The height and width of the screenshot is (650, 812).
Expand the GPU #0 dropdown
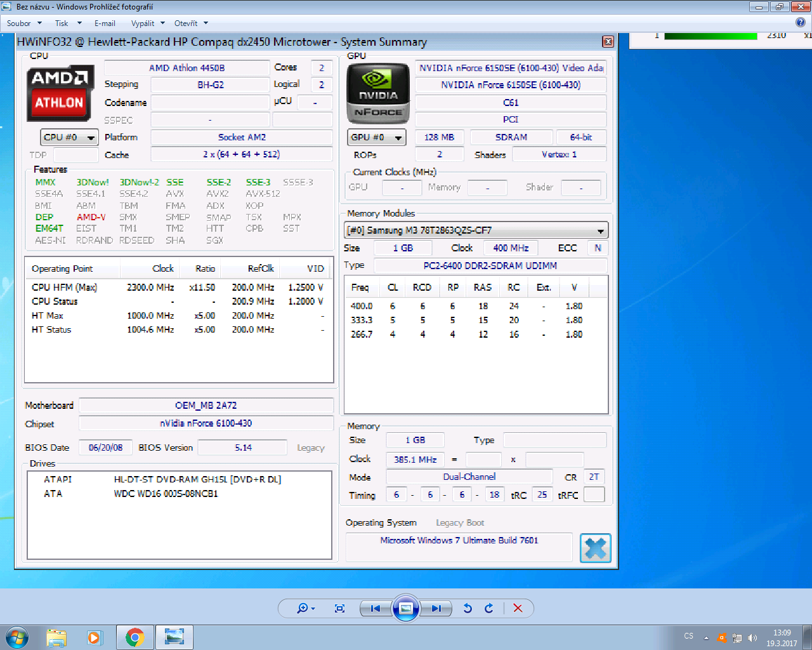click(377, 137)
